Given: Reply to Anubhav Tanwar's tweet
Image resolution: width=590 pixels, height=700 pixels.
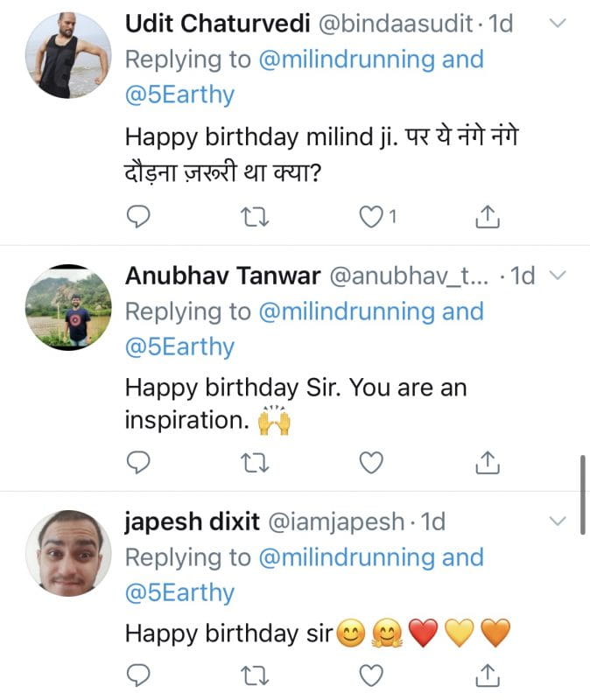Looking at the screenshot, I should (139, 462).
